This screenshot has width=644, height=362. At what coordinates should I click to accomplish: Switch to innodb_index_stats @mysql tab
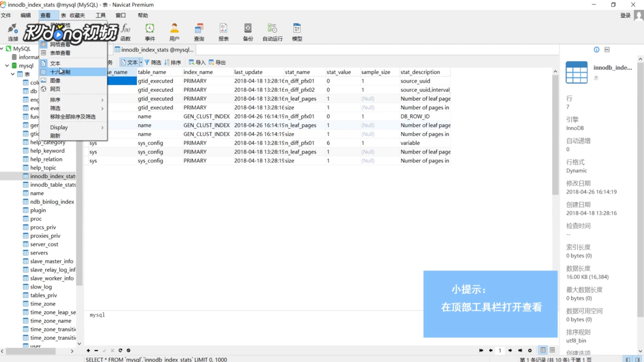tap(154, 50)
